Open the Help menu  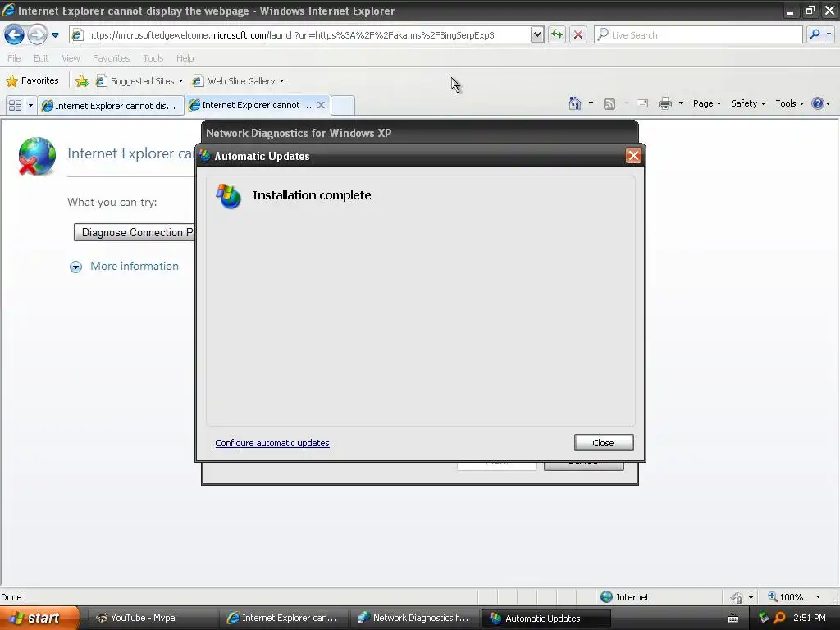pyautogui.click(x=185, y=58)
